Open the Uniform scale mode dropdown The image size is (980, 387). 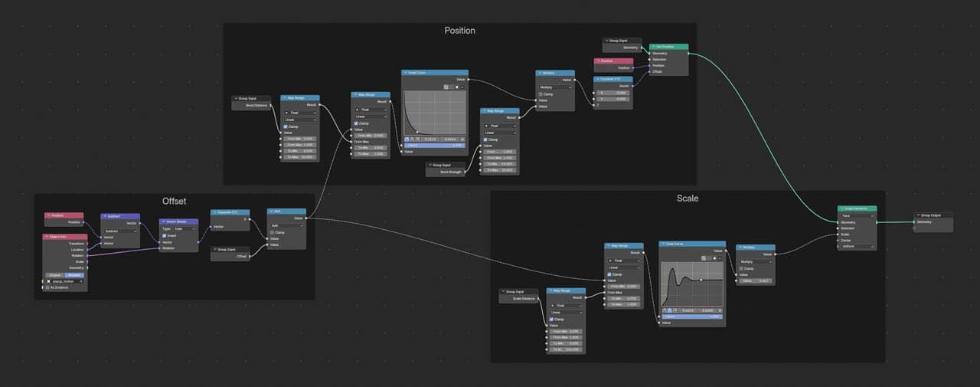(x=857, y=246)
